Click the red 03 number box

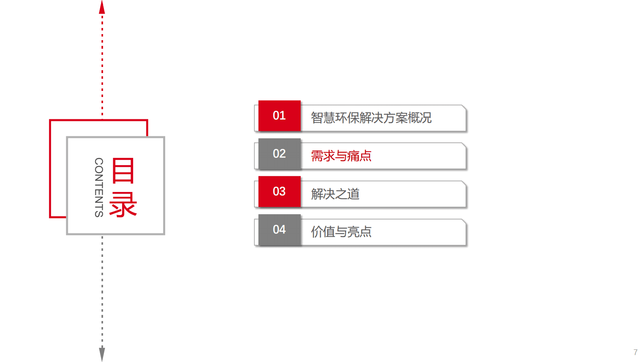pyautogui.click(x=279, y=192)
